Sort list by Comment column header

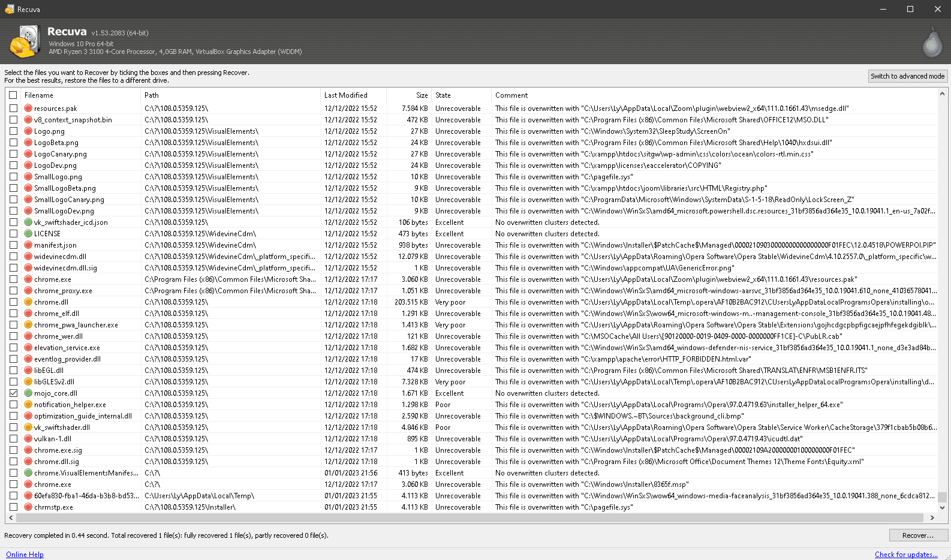pyautogui.click(x=714, y=95)
